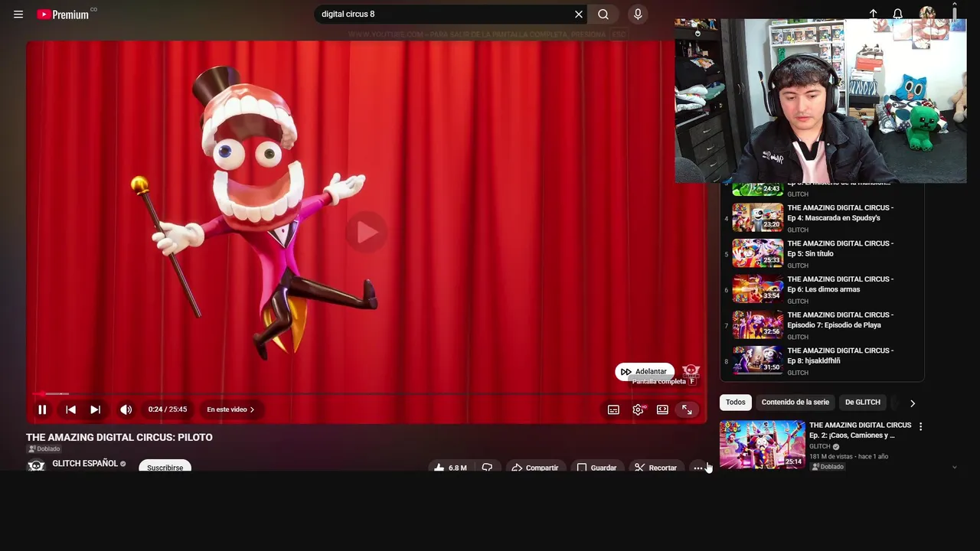Open the Ep 8 thumbnail showing 31:50
Image resolution: width=980 pixels, height=551 pixels.
point(757,360)
